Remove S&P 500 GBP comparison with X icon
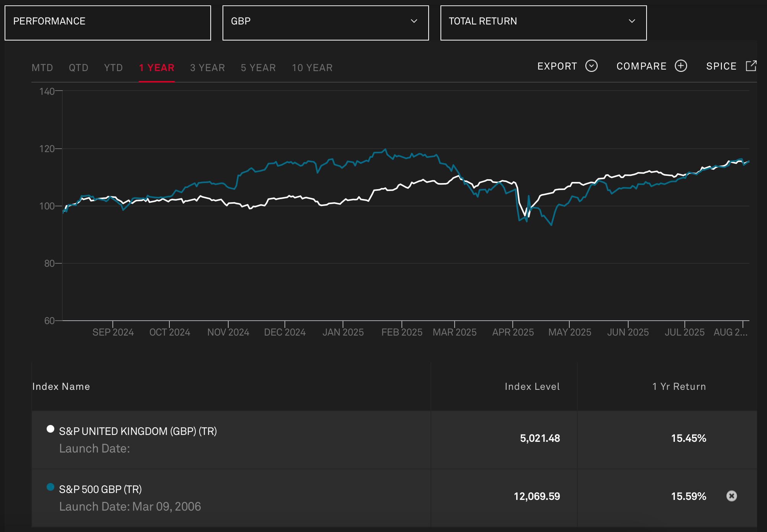Screen dimensions: 767x532 tap(731, 496)
